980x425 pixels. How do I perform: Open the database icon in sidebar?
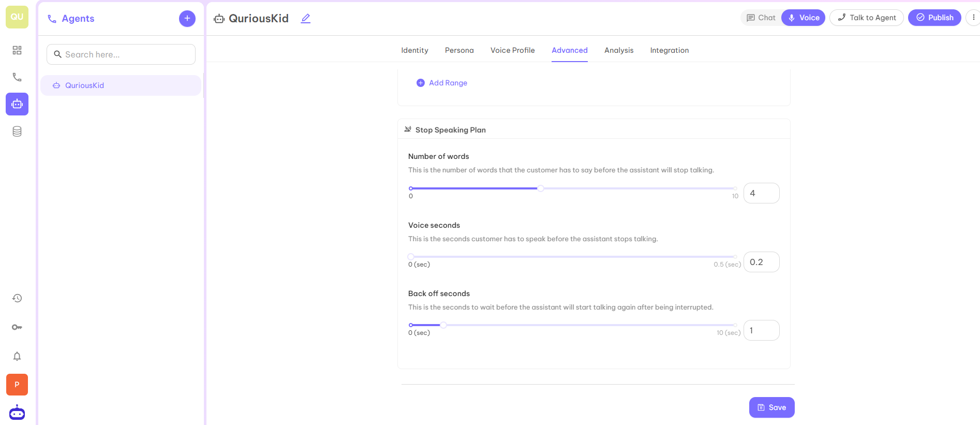[17, 131]
